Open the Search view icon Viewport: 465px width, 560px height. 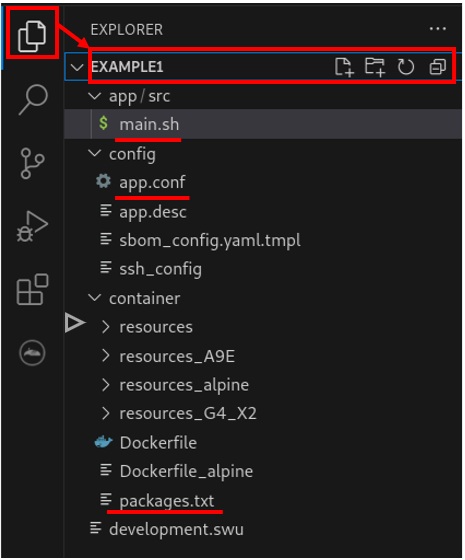coord(33,100)
